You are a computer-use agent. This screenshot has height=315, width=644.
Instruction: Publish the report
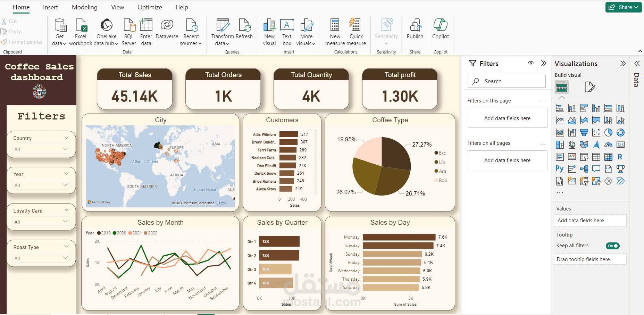coord(415,31)
